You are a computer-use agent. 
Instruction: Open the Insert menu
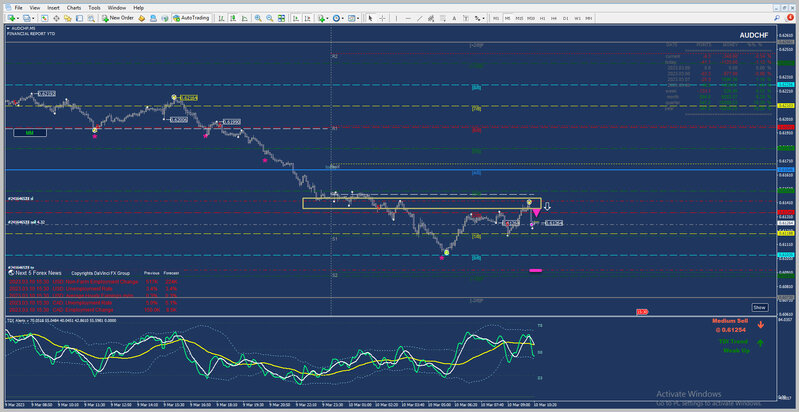pyautogui.click(x=54, y=8)
